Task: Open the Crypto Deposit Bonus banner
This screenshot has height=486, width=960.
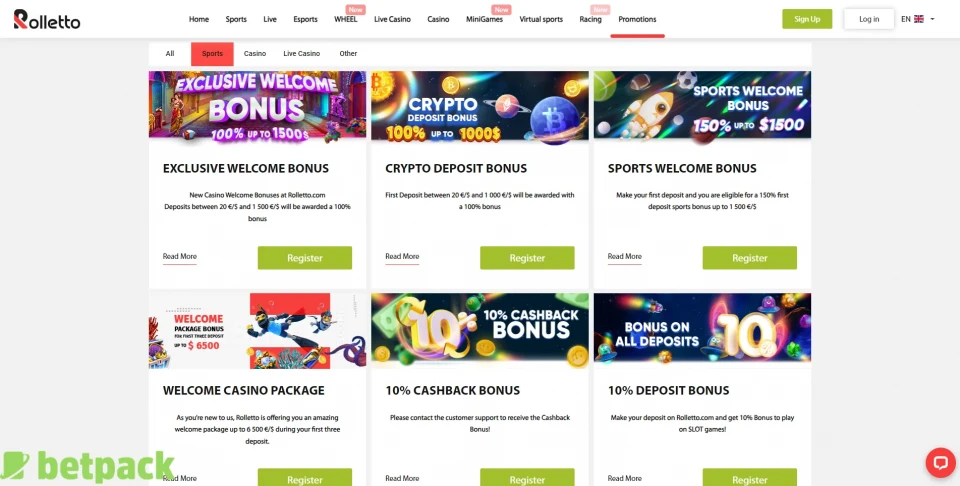Action: (x=479, y=108)
